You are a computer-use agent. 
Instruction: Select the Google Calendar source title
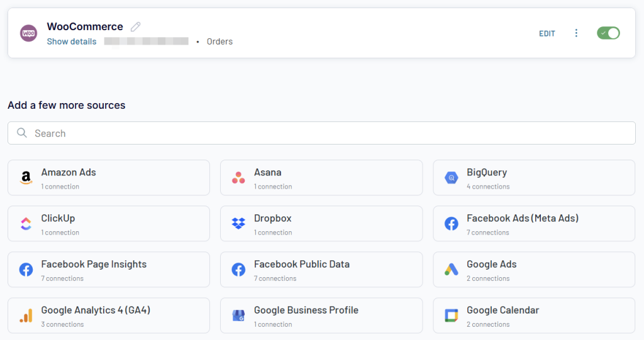pyautogui.click(x=502, y=310)
